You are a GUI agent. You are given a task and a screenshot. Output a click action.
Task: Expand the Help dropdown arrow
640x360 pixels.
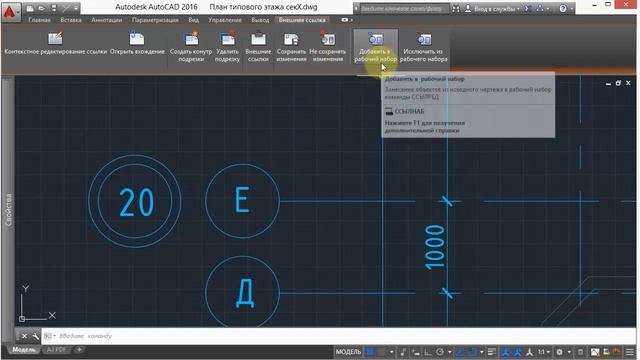tap(571, 9)
